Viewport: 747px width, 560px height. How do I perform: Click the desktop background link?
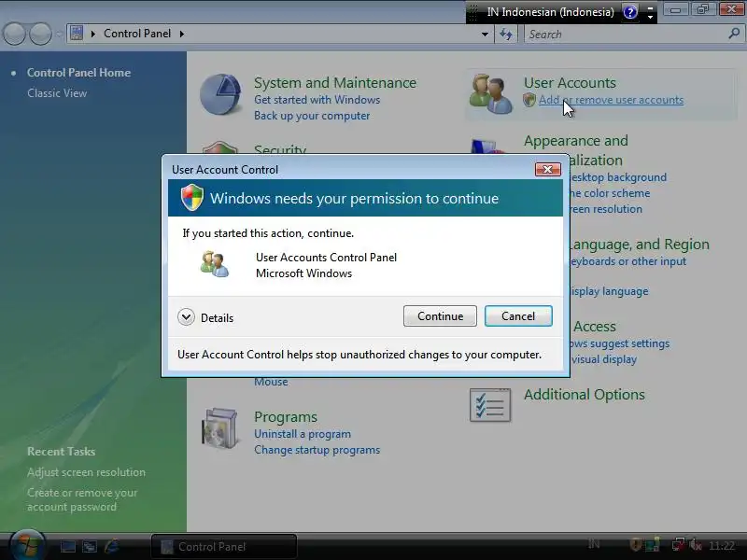coord(618,177)
